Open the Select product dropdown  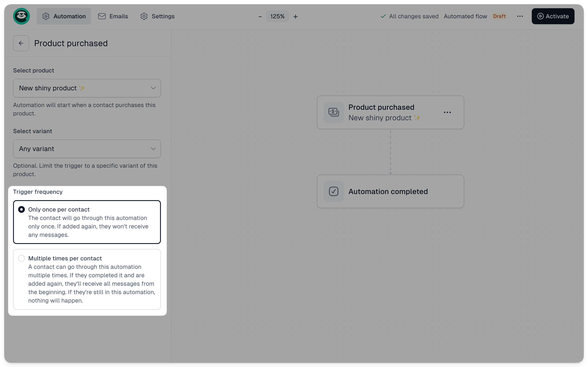(x=87, y=88)
